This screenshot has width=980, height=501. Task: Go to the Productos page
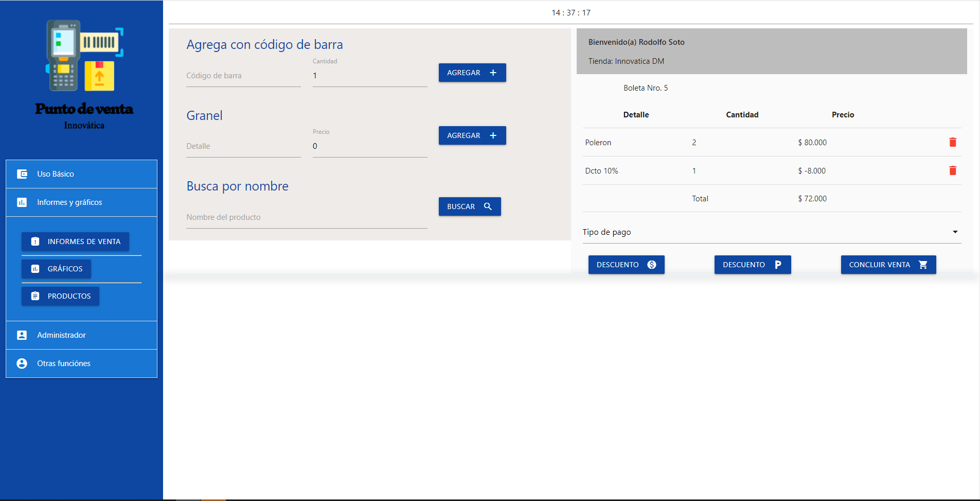(60, 296)
